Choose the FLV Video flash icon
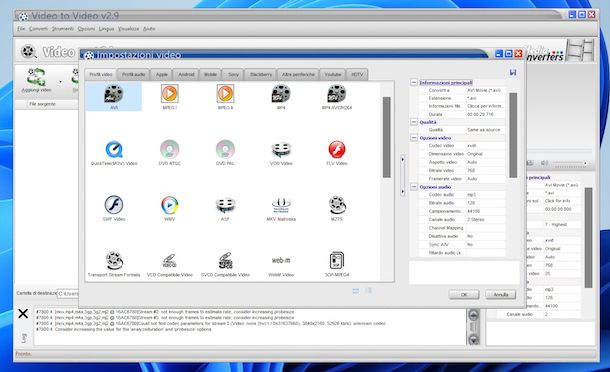The image size is (610, 372). pos(337,149)
